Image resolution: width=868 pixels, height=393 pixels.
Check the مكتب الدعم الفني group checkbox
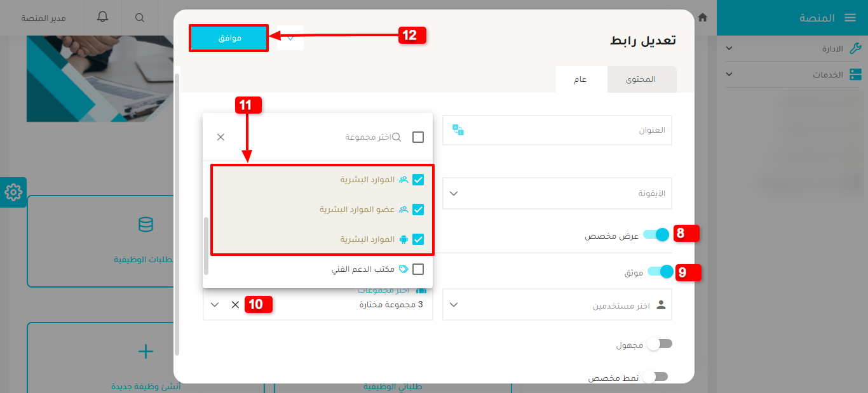[x=418, y=270]
